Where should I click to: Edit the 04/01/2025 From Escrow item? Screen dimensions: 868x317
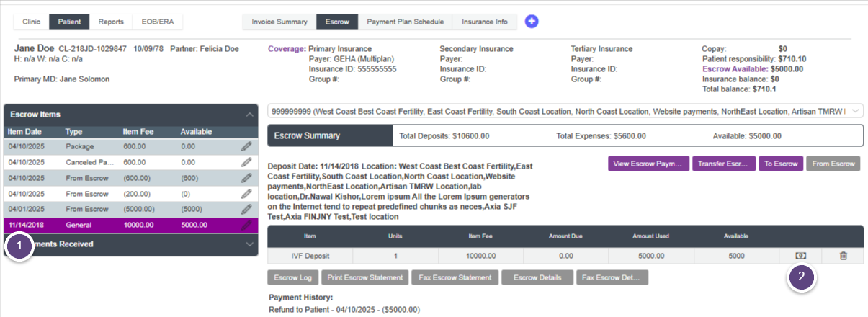tap(247, 210)
